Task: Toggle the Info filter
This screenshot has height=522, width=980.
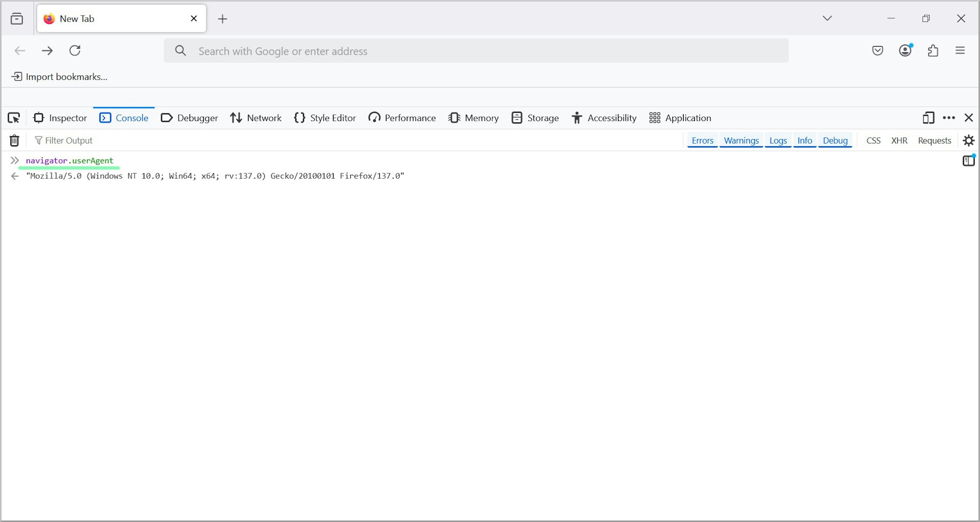Action: coord(805,140)
